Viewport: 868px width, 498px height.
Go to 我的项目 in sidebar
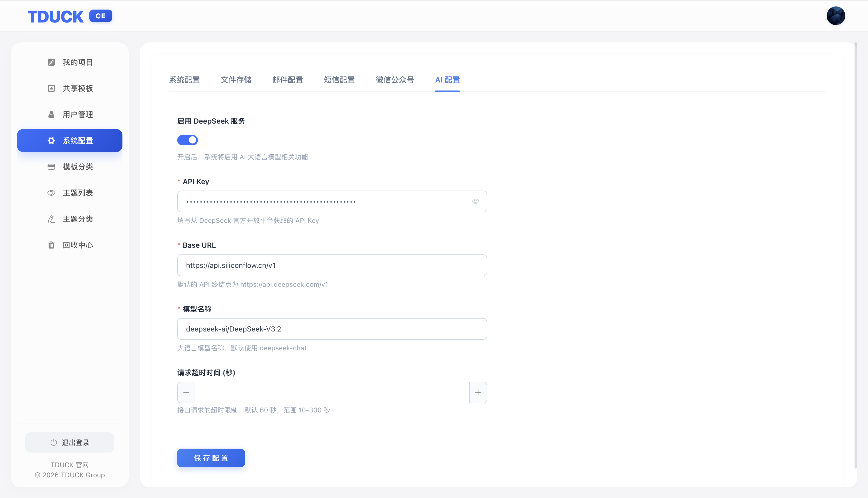[70, 62]
